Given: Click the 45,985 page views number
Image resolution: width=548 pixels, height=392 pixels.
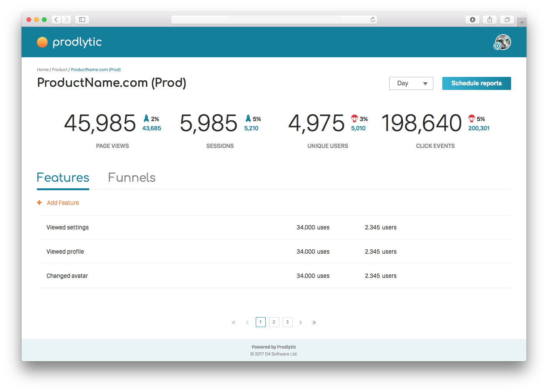Looking at the screenshot, I should pyautogui.click(x=100, y=123).
